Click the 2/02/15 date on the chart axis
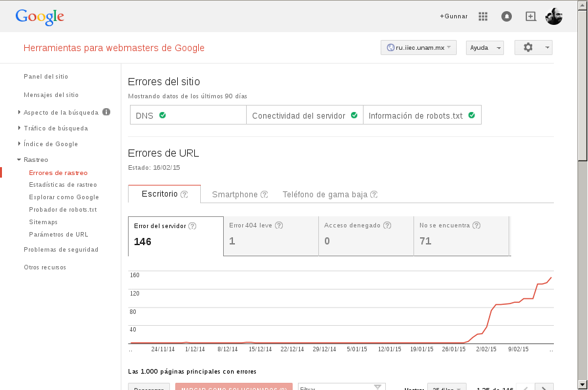This screenshot has height=390, width=588. click(x=486, y=349)
